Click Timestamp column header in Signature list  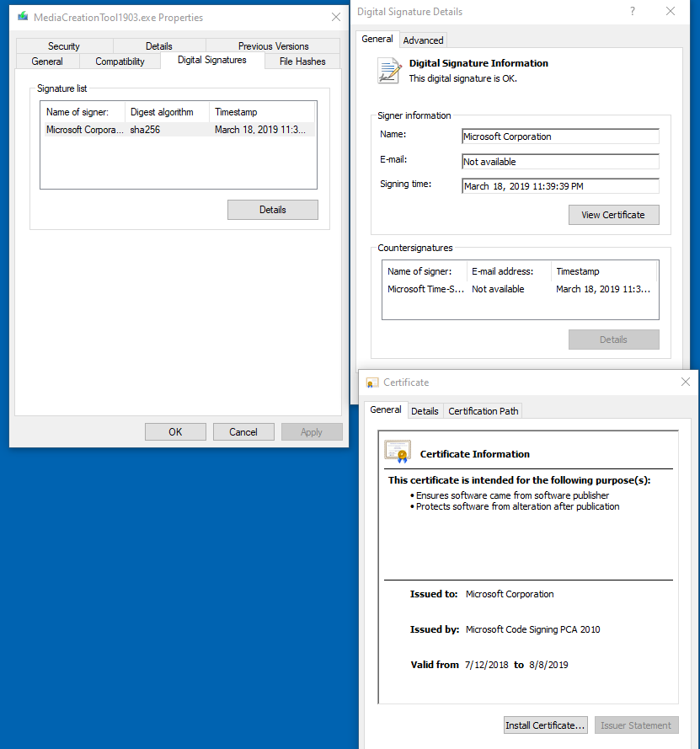(x=262, y=112)
